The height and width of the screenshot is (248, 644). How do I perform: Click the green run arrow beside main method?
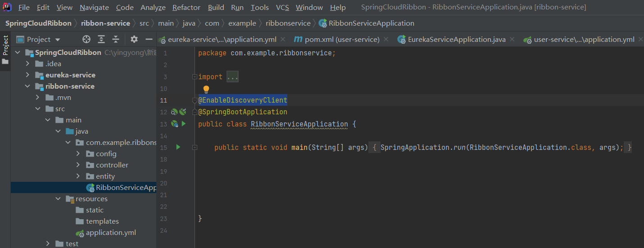click(x=178, y=147)
